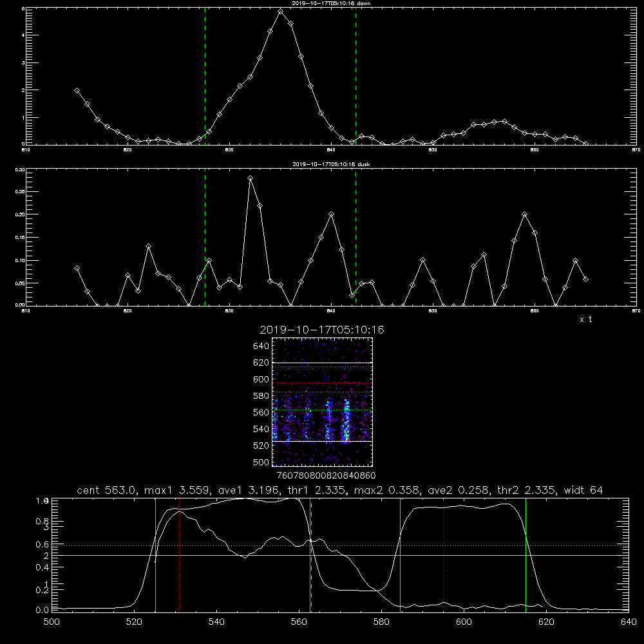
Task: Click spectrogram y-axis label 580
Action: tap(261, 396)
